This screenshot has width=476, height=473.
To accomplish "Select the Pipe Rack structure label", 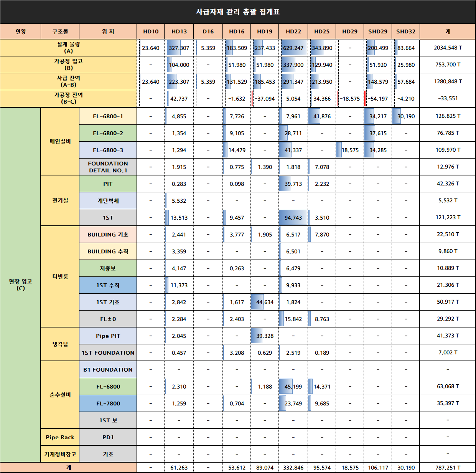I will coord(60,437).
